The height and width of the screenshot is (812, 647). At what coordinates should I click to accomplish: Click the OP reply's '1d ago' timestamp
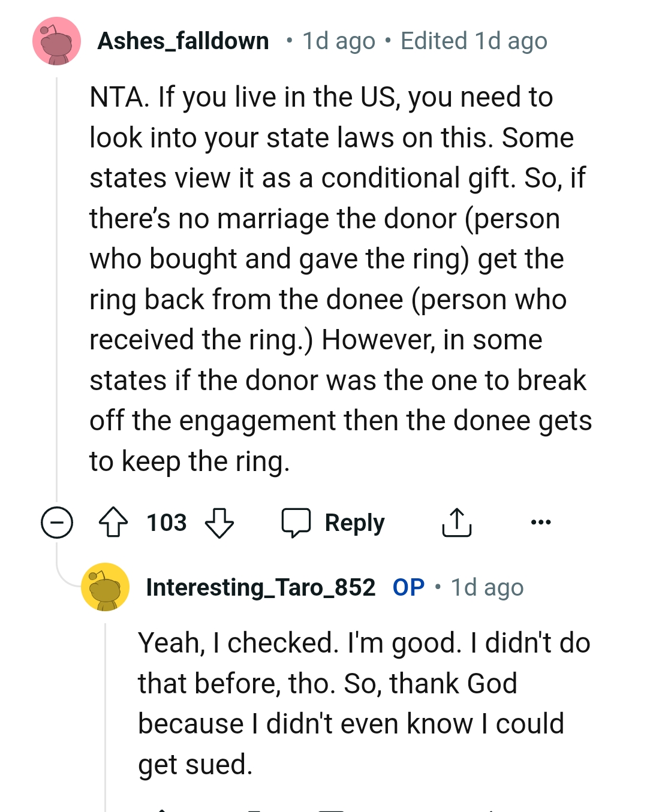click(487, 587)
